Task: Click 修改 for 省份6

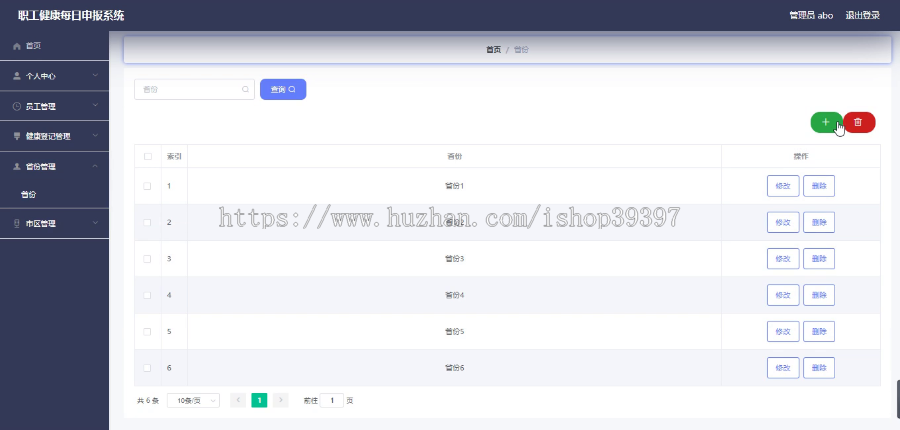Action: [783, 368]
